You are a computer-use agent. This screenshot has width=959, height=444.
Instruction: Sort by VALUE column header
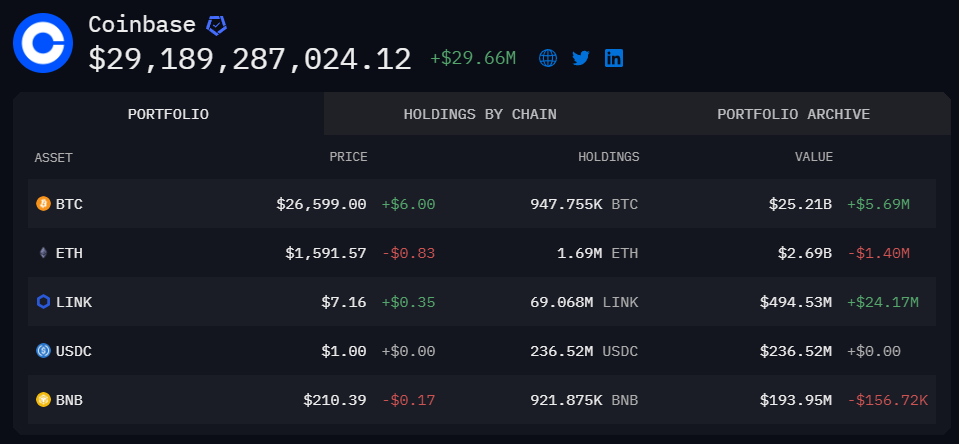click(814, 157)
